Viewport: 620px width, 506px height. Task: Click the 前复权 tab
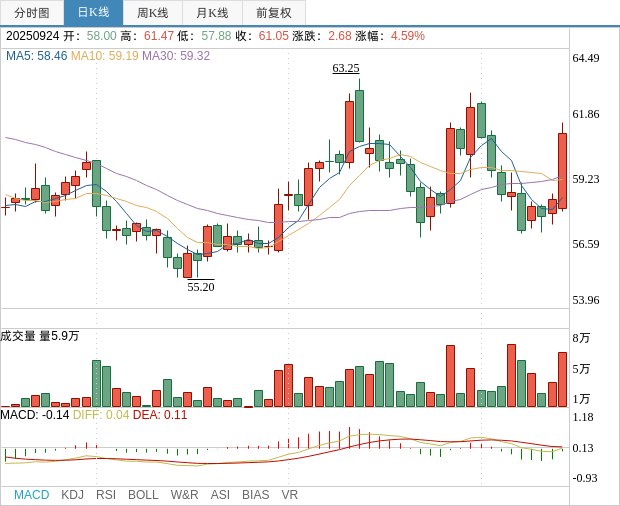(x=274, y=13)
